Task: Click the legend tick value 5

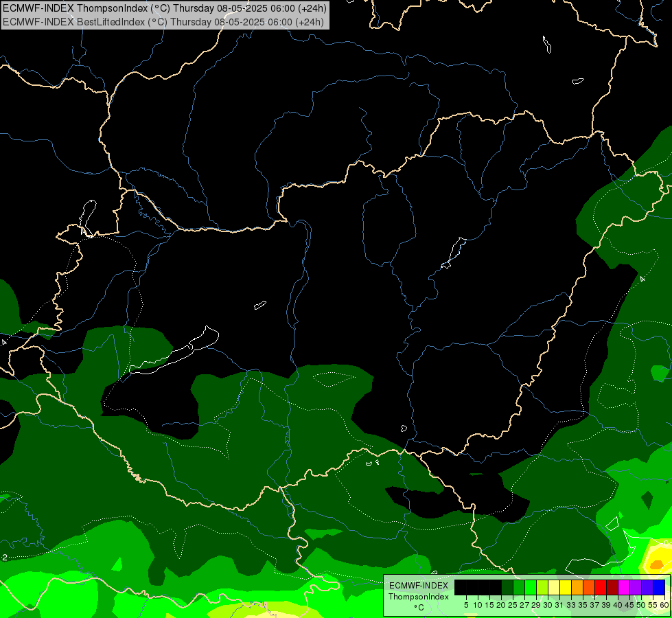Action: [466, 605]
